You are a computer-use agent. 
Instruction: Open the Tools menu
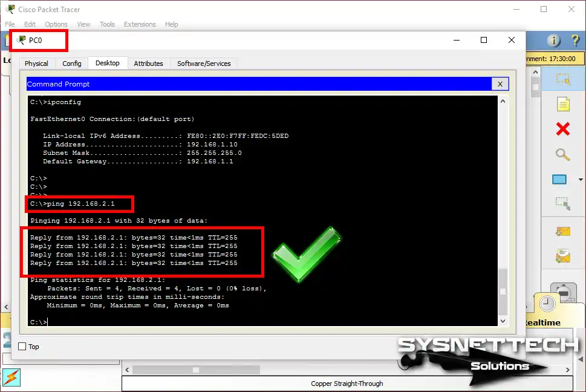click(107, 24)
